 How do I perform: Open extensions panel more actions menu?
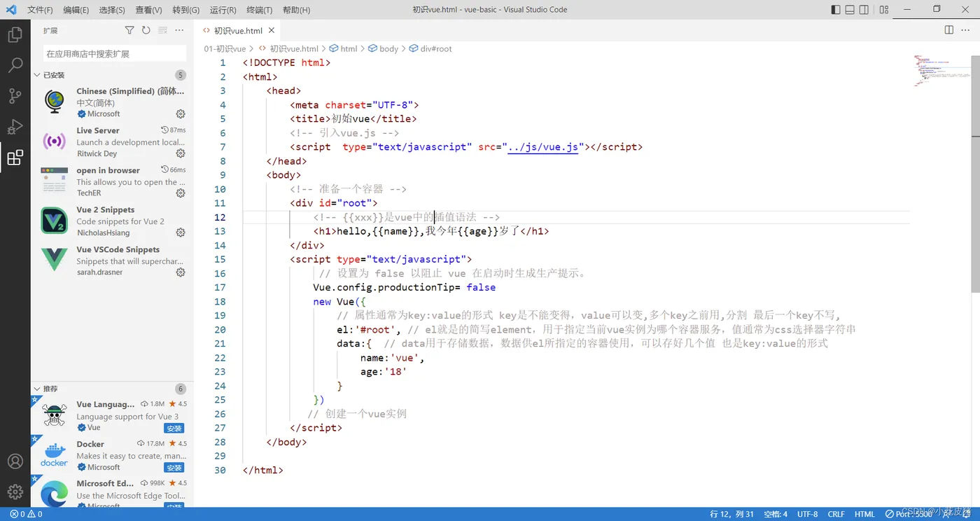point(179,30)
